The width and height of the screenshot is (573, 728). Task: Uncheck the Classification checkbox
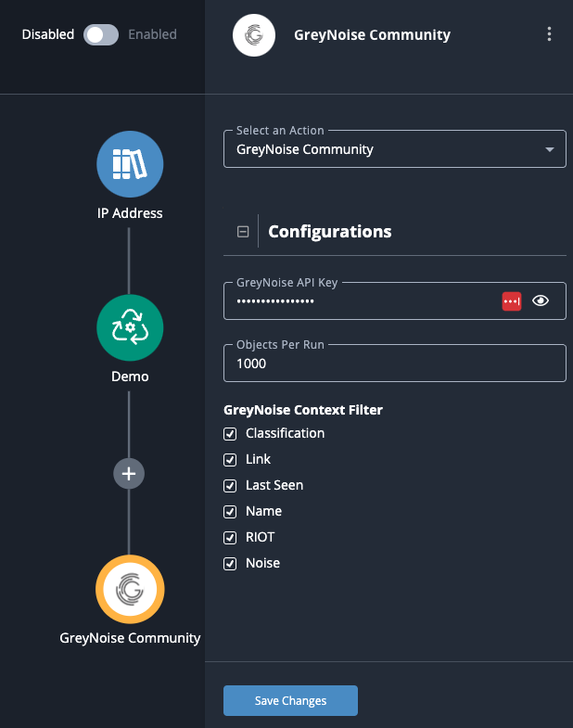coord(230,434)
